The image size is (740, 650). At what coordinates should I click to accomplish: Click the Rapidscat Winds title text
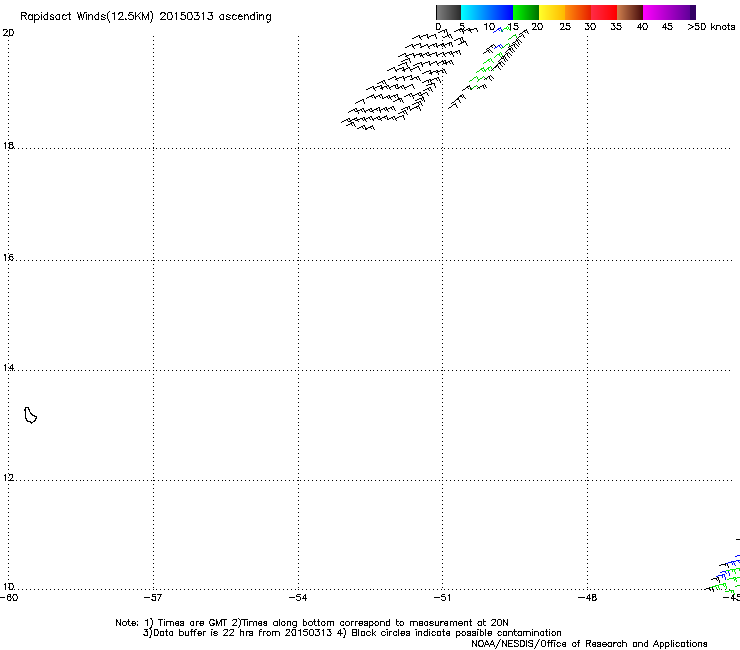pos(145,16)
